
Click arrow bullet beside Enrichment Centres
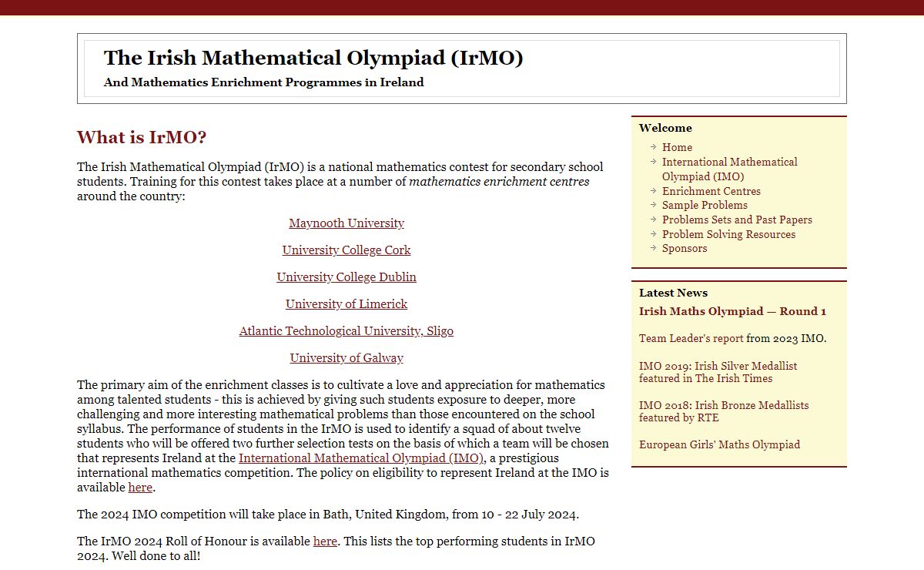coord(653,190)
